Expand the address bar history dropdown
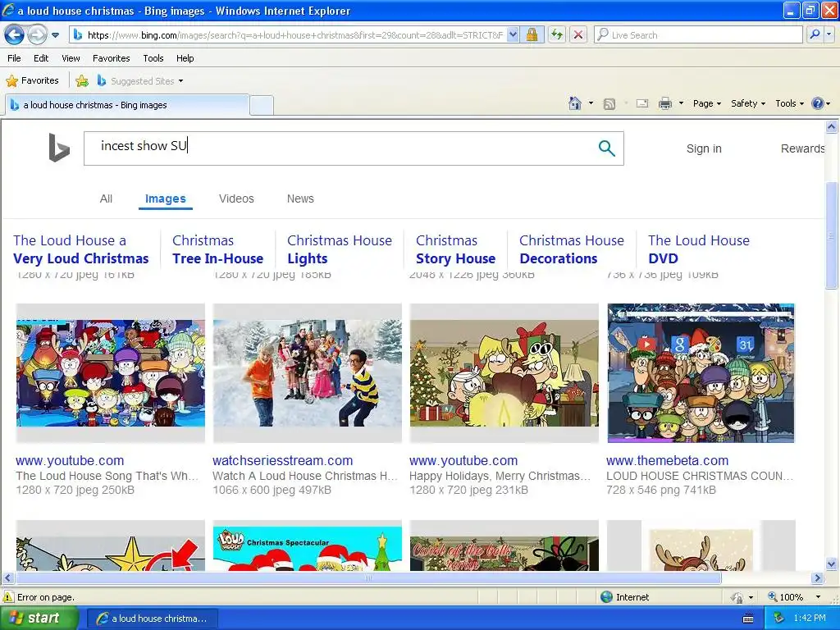The width and height of the screenshot is (840, 630). pyautogui.click(x=513, y=35)
